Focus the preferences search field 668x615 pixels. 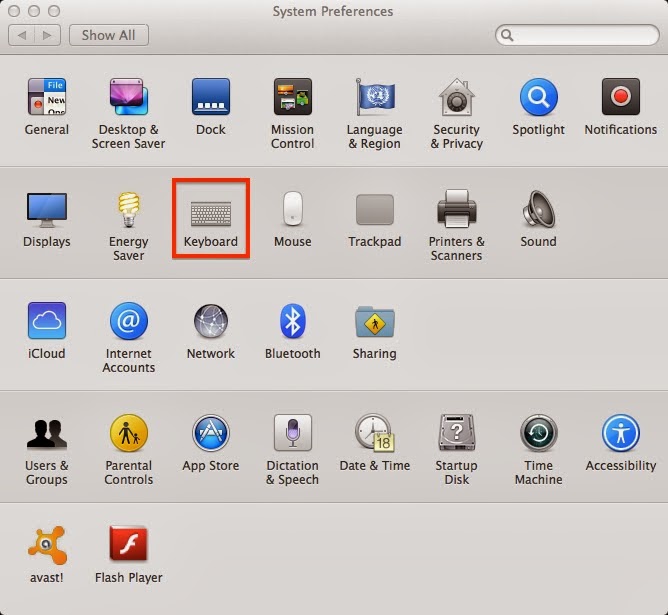point(577,35)
